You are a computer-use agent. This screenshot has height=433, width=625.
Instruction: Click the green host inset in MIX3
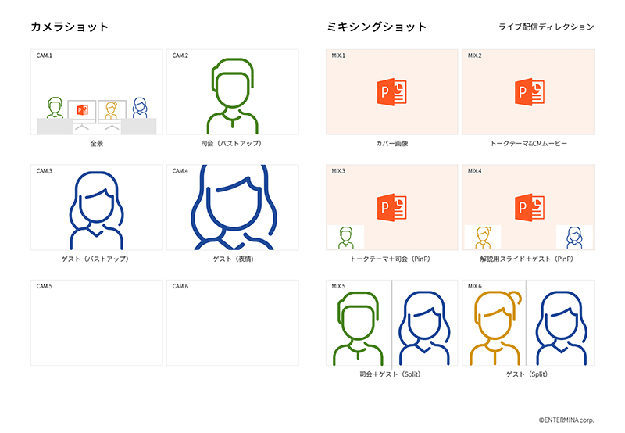pos(346,238)
